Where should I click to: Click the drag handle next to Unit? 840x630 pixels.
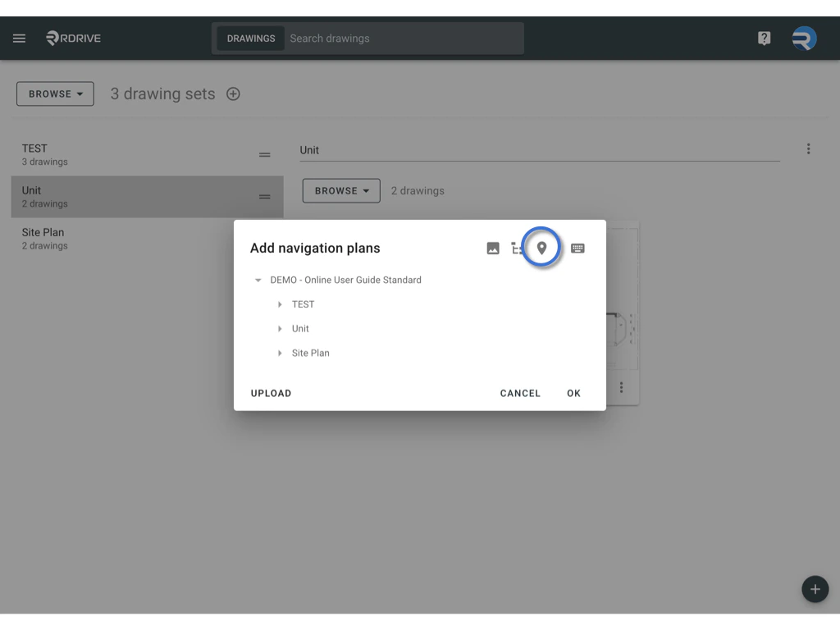click(x=264, y=197)
